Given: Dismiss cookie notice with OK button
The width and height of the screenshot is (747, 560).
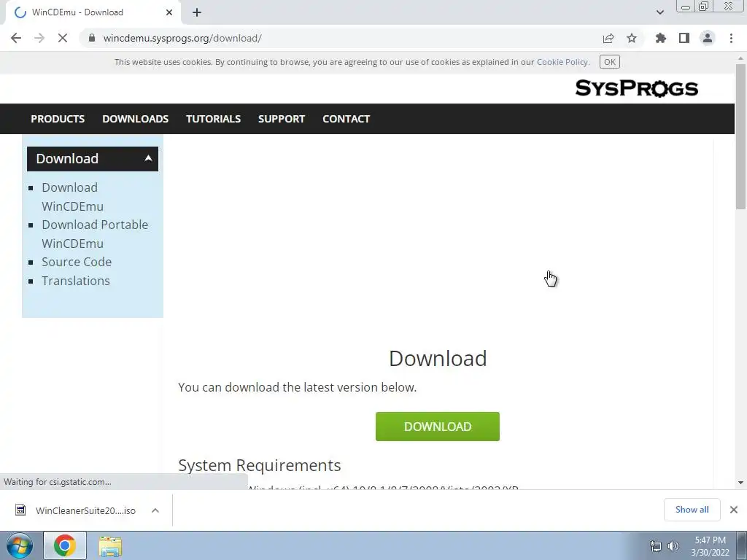Looking at the screenshot, I should click(x=609, y=62).
